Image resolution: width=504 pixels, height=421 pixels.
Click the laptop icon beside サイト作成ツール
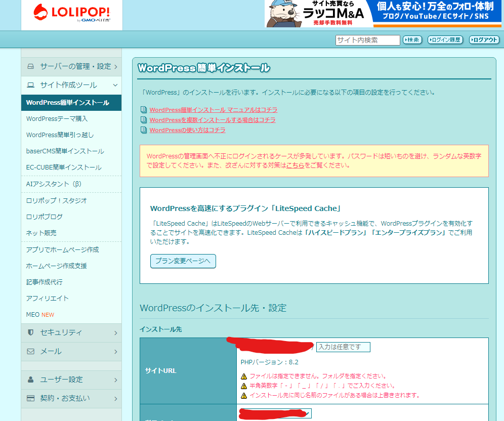[31, 85]
